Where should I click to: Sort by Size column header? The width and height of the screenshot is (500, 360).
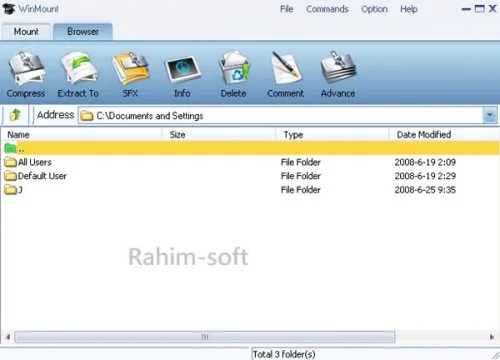219,135
